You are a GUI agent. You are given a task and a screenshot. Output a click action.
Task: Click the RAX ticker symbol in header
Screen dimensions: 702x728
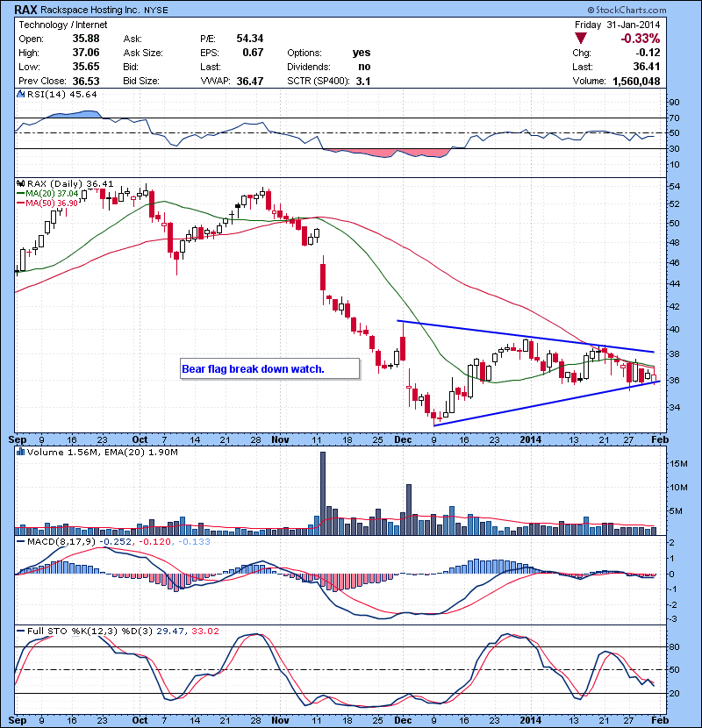25,10
